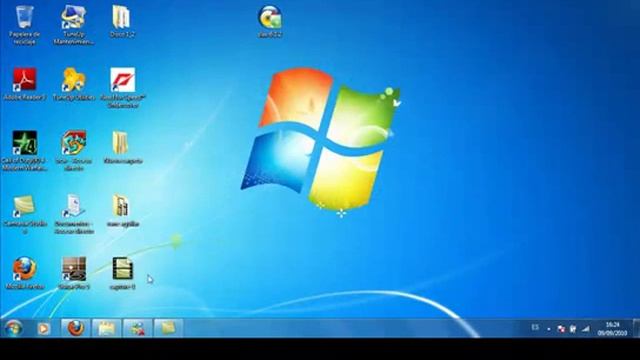Launch Adobe Reader 9 shortcut
640x360 pixels.
24,84
